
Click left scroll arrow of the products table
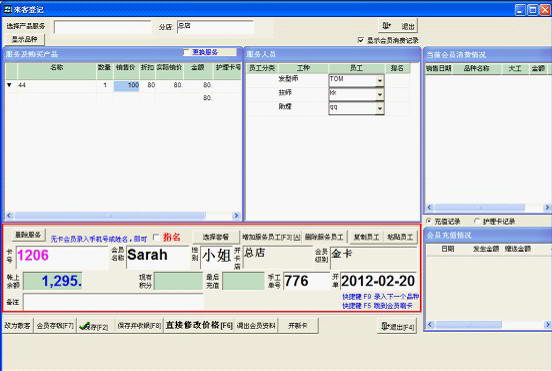tap(10, 215)
